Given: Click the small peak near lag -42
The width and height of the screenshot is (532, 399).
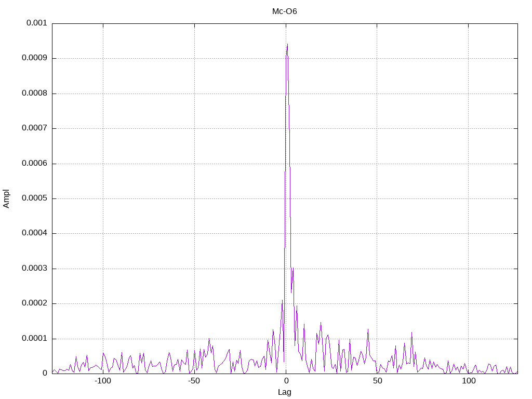Looking at the screenshot, I should click(x=209, y=339).
